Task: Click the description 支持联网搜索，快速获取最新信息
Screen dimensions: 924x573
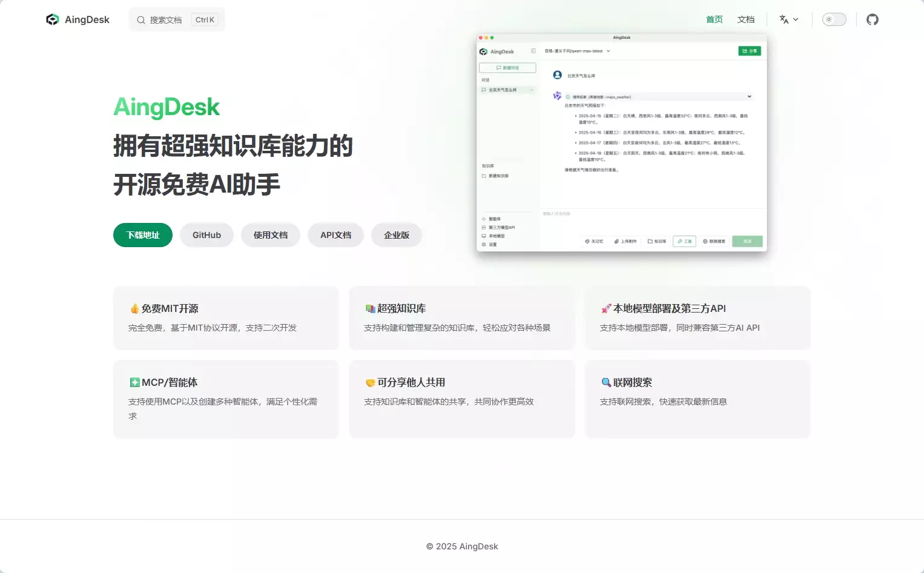Action: [663, 402]
